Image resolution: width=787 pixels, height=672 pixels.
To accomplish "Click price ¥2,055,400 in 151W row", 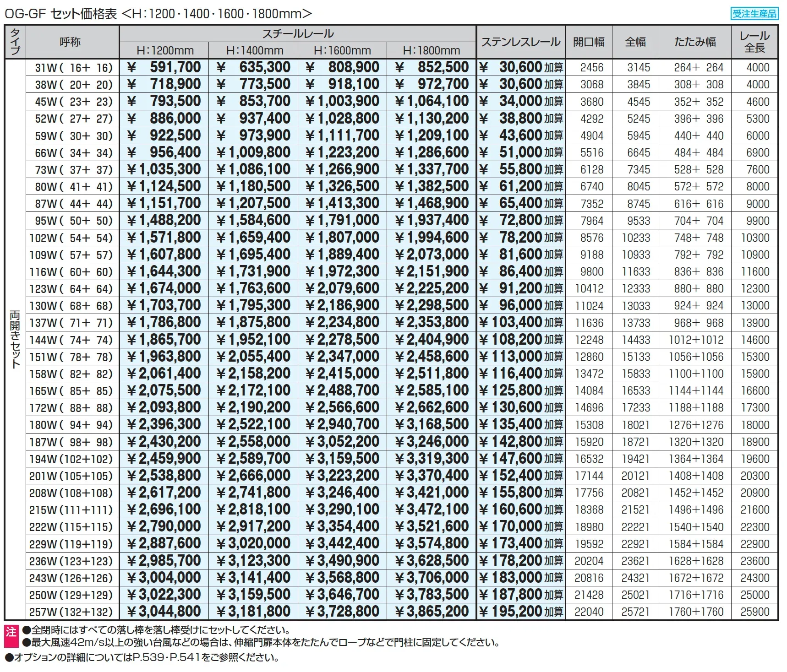I will click(253, 356).
